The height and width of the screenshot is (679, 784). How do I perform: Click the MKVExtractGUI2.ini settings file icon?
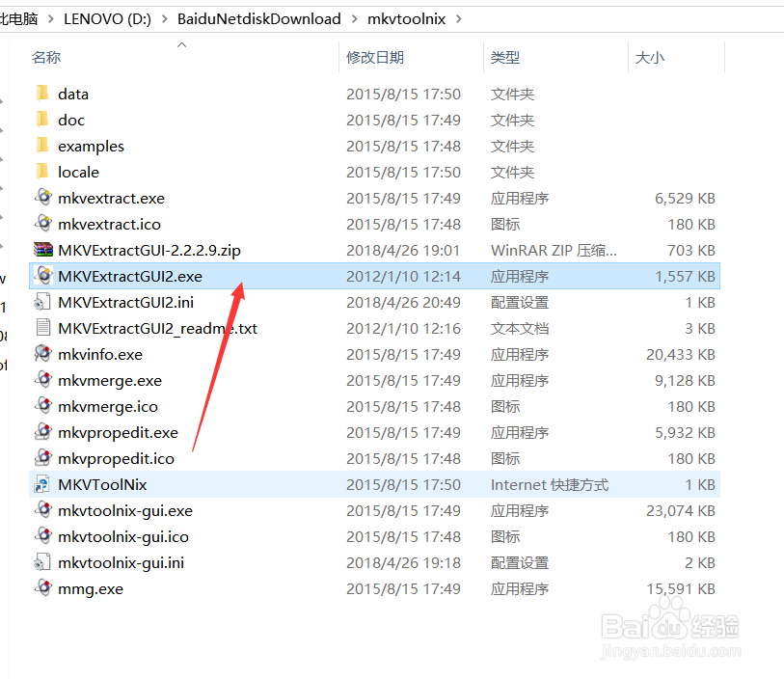point(42,302)
